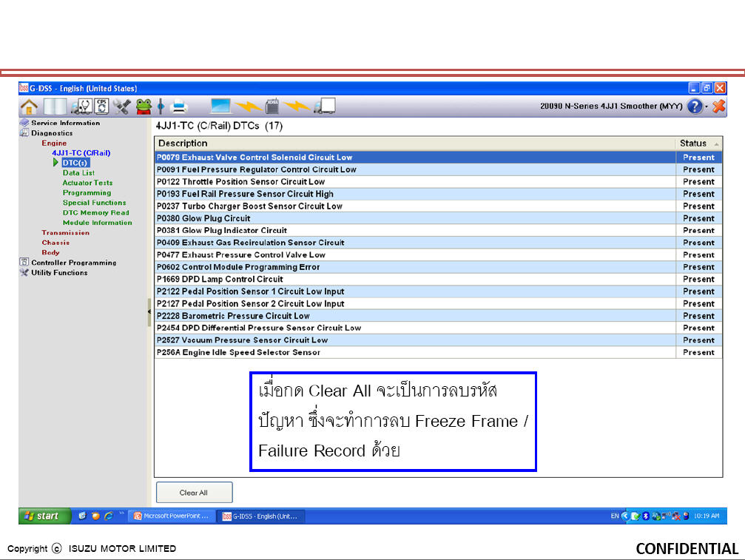Select the Chassis tree node
The width and height of the screenshot is (745, 560).
tap(55, 243)
